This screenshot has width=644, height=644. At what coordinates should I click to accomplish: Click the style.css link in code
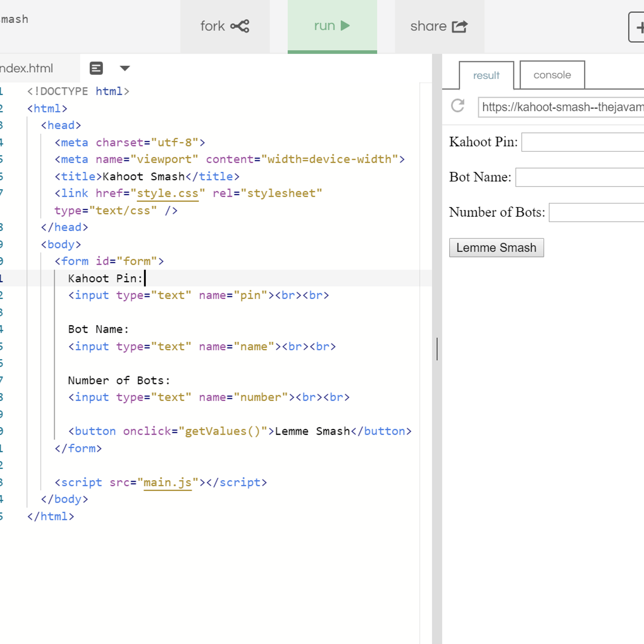coord(168,194)
